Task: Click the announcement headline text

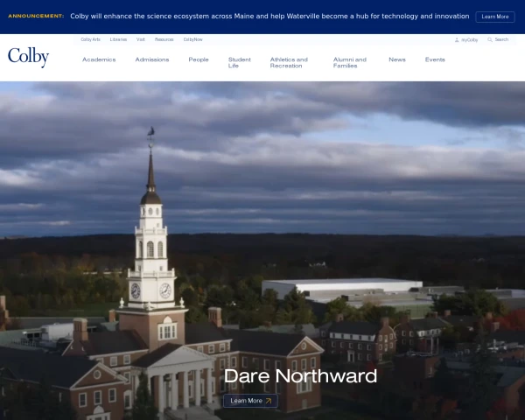Action: tap(269, 16)
